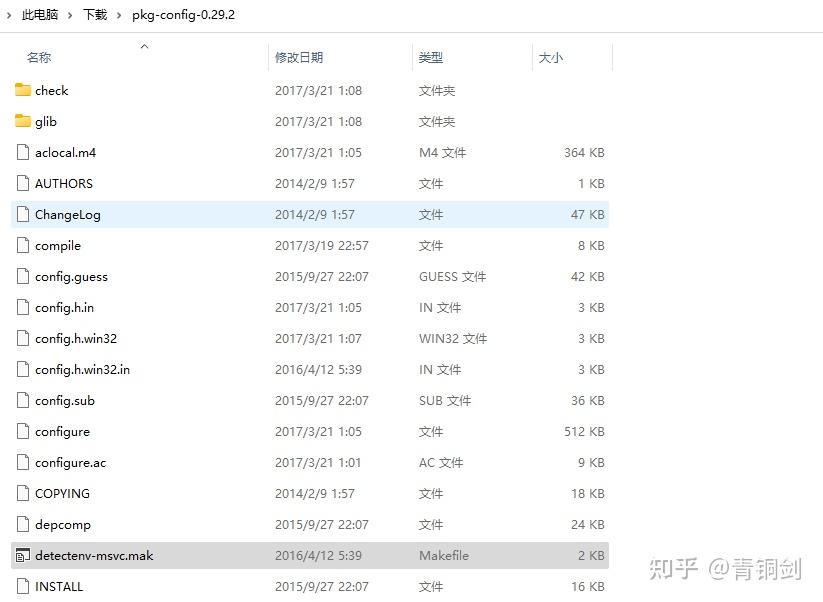The width and height of the screenshot is (823, 602).
Task: Sort files by the 大小 column
Action: pos(551,57)
